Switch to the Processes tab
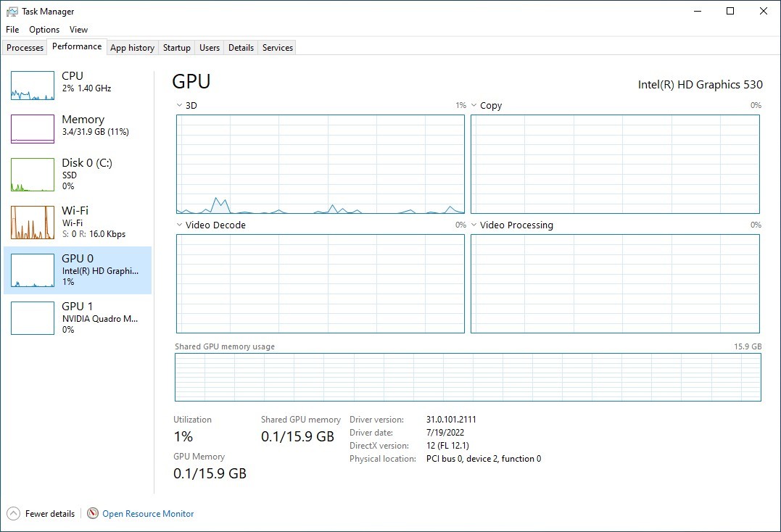Screen dimensions: 781x532 pyautogui.click(x=25, y=48)
